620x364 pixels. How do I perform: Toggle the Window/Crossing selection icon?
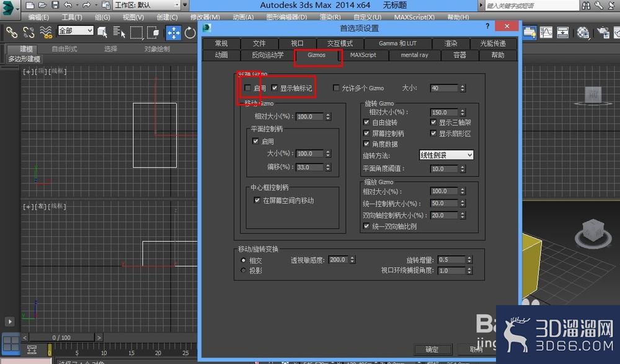[x=153, y=32]
